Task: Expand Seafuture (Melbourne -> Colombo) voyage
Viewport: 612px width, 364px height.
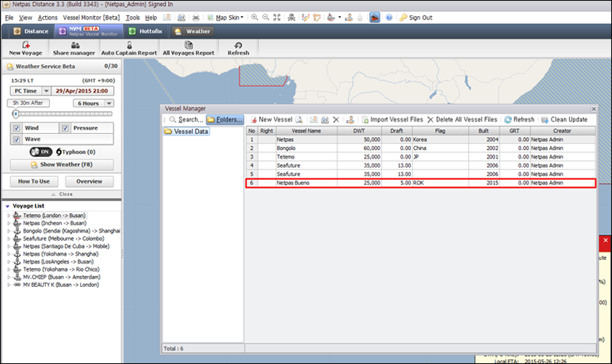Action: click(9, 238)
